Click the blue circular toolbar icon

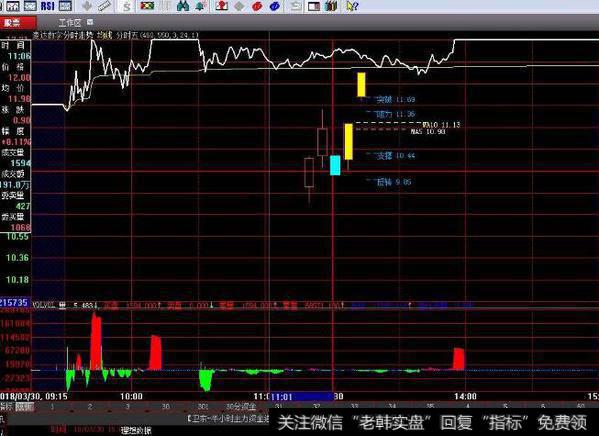coord(275,6)
